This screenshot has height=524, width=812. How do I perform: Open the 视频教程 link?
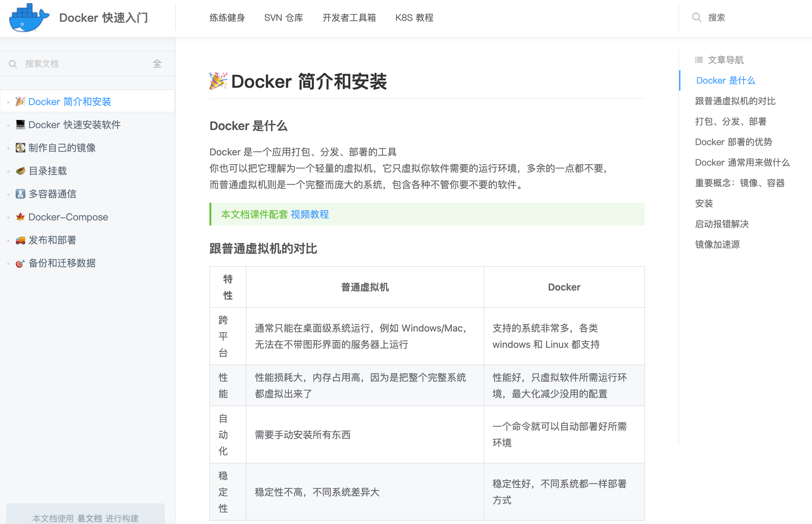point(310,214)
